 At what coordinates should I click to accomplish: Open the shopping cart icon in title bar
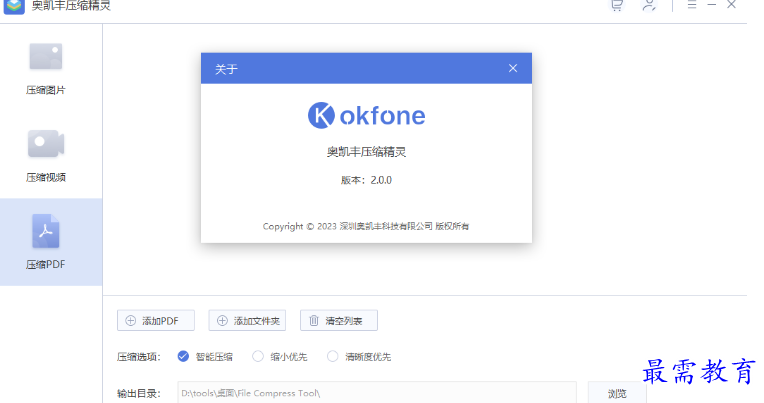coord(617,5)
